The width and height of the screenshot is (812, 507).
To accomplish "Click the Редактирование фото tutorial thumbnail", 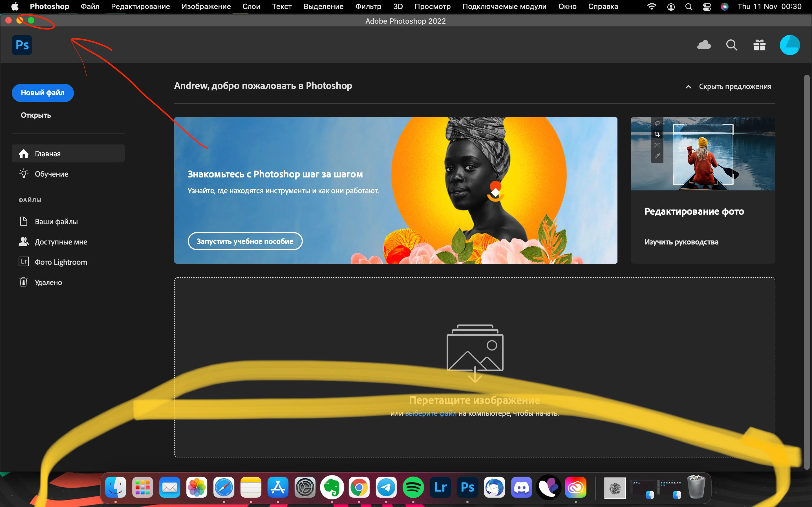I will [703, 154].
